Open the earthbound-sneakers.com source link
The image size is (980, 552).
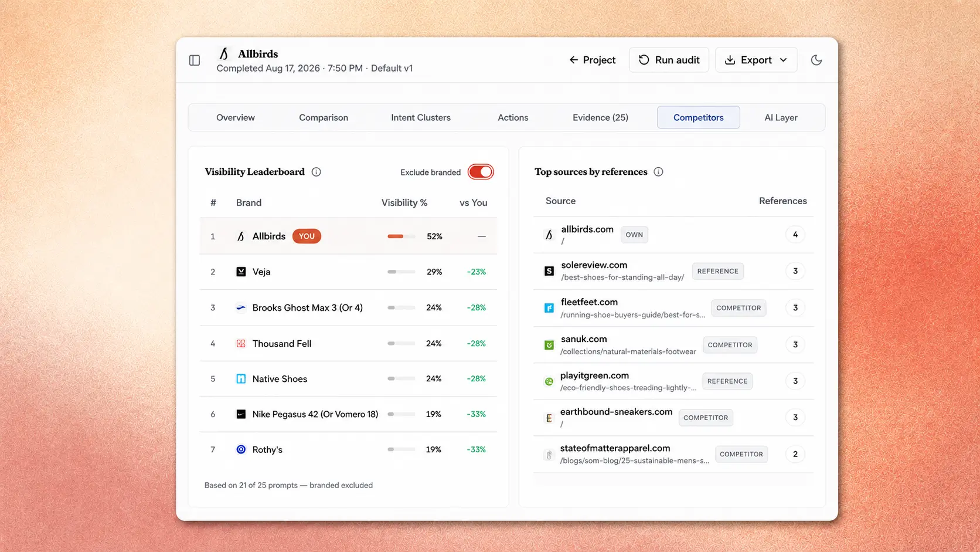616,412
